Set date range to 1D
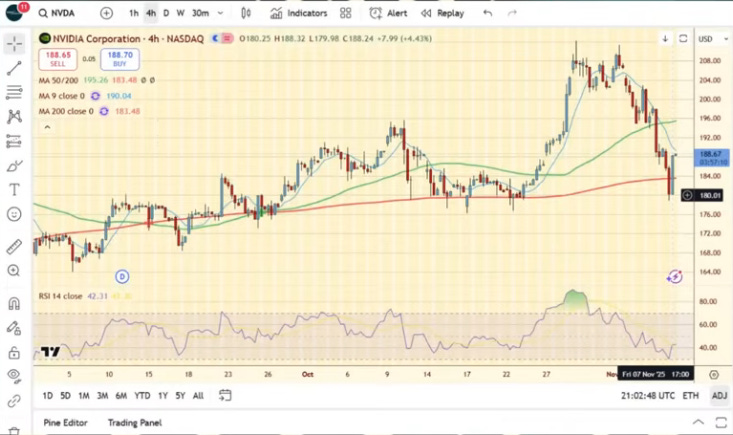Image resolution: width=733 pixels, height=435 pixels. [x=48, y=396]
